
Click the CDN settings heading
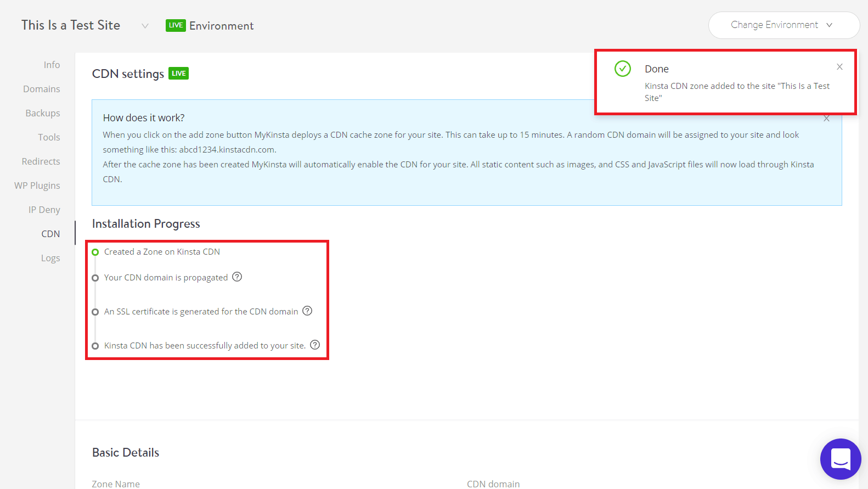click(128, 74)
